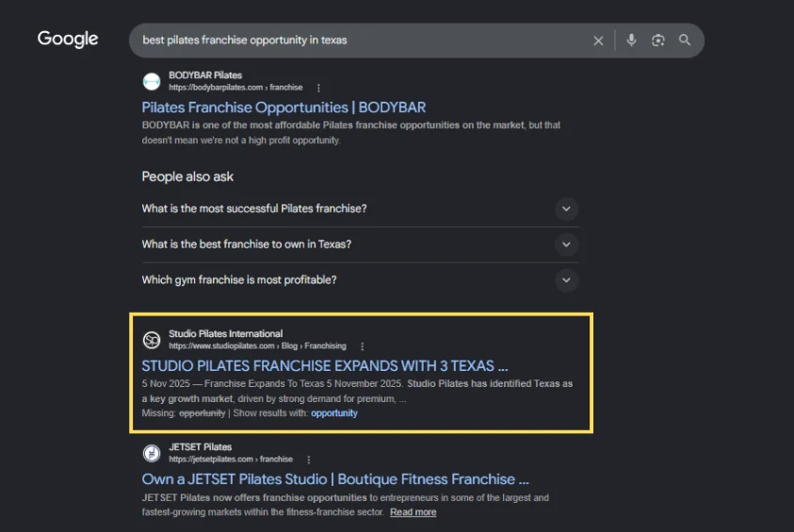Click the JETSET Pilates site name
This screenshot has height=532, width=794.
point(200,447)
